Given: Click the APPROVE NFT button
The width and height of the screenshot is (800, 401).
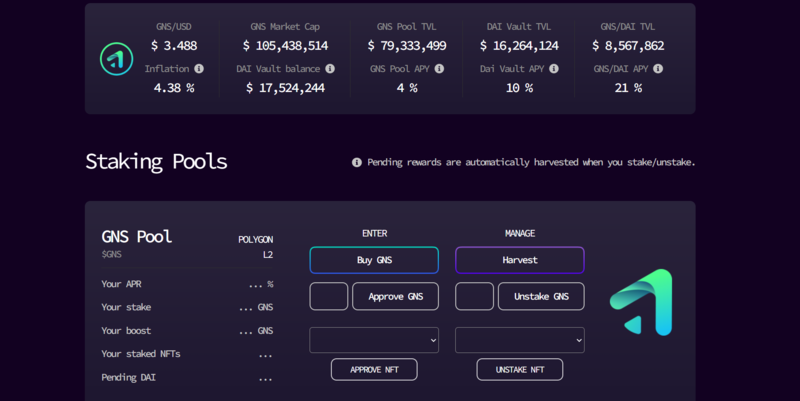Looking at the screenshot, I should click(x=374, y=369).
